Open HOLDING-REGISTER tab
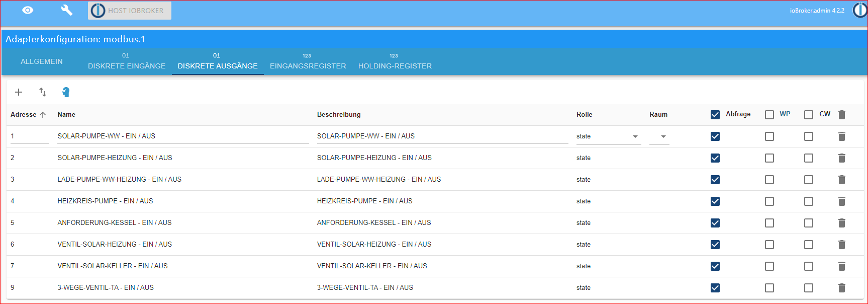 (x=395, y=61)
